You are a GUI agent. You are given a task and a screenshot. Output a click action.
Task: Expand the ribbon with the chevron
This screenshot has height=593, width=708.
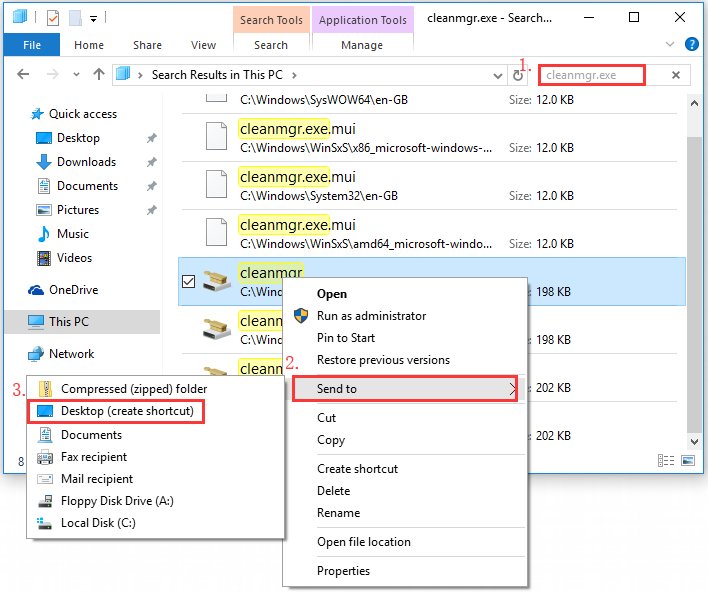pyautogui.click(x=670, y=44)
